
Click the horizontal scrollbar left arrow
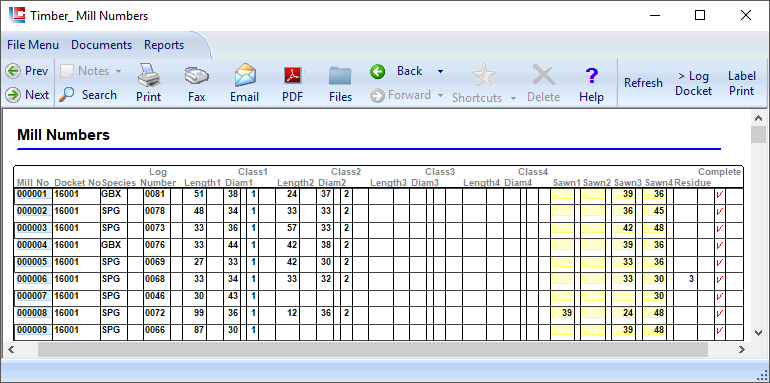point(12,350)
